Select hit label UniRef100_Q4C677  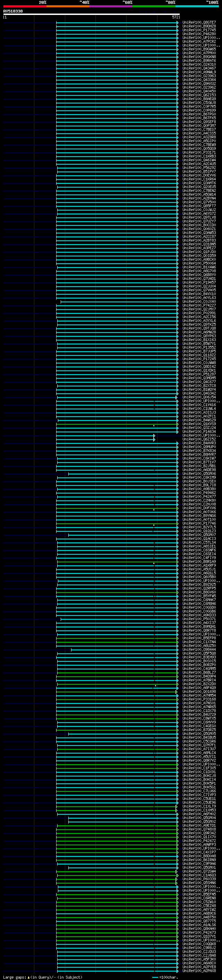coord(199,382)
